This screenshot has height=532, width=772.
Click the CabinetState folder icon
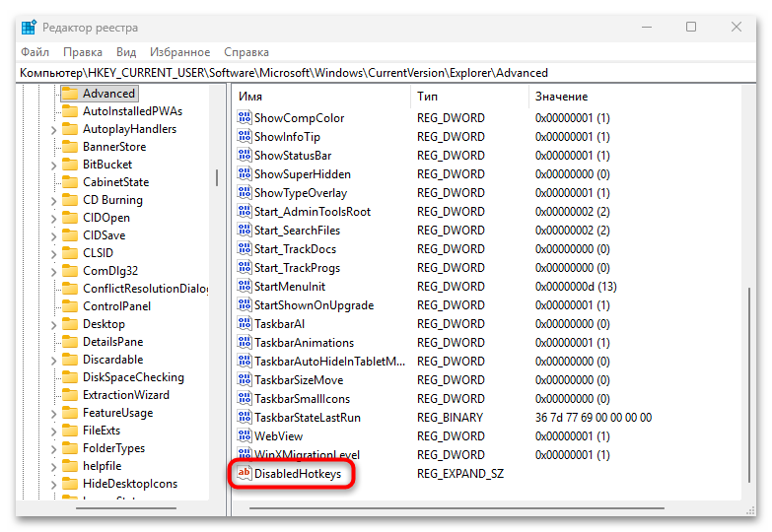click(70, 182)
